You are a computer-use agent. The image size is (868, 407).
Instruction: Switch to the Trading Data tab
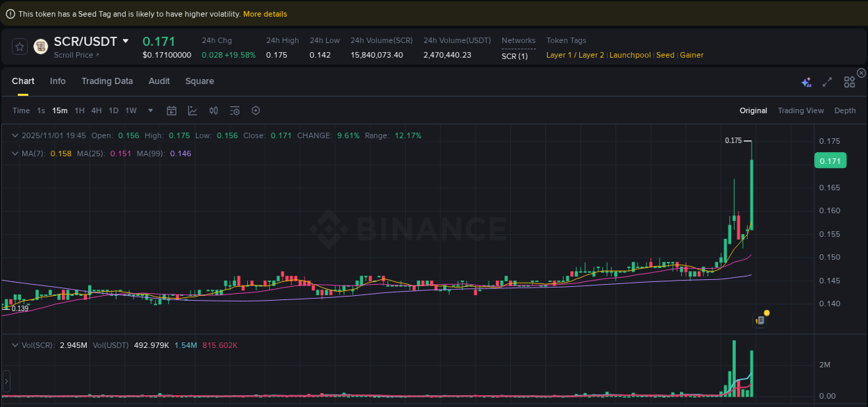107,81
